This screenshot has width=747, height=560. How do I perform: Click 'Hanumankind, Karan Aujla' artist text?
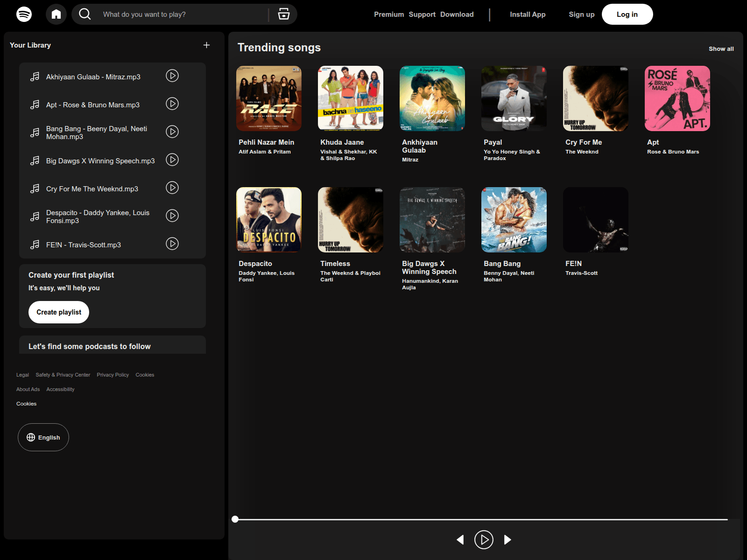[430, 284]
